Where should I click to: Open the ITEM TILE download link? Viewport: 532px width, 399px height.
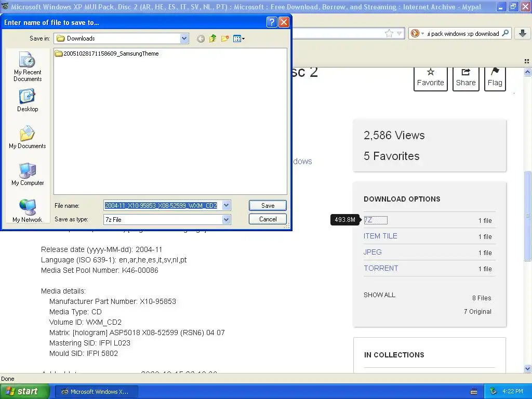click(x=380, y=236)
